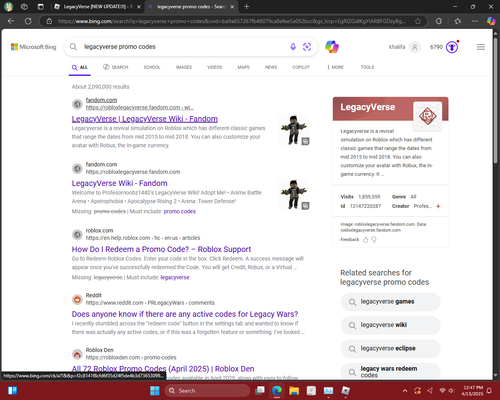Expand the MORE search filter menu
This screenshot has width=500, height=400.
335,67
